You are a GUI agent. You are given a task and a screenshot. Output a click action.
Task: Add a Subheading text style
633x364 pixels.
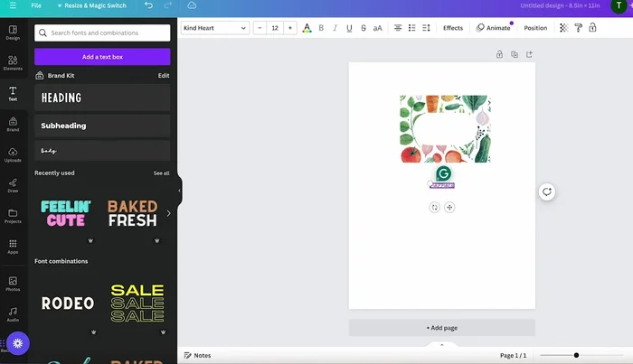[x=102, y=126]
